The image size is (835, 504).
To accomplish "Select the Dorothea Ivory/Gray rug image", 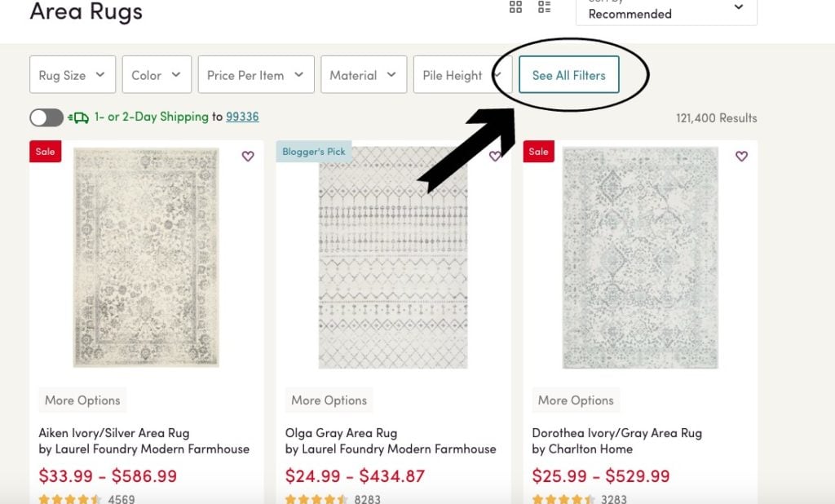I will (640, 258).
